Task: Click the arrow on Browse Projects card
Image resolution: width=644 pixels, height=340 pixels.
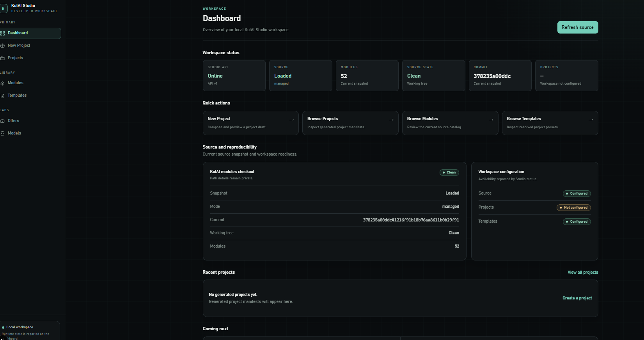Action: click(x=391, y=120)
